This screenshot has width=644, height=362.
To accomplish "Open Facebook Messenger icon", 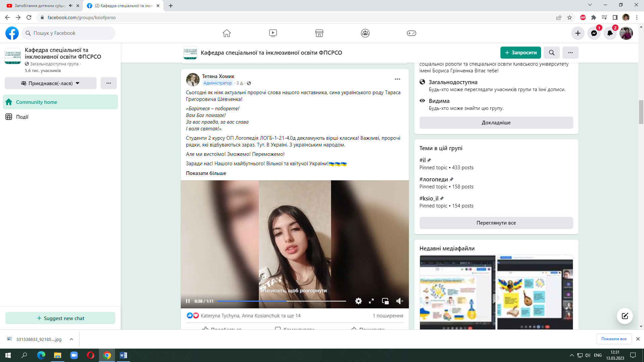I will tap(594, 33).
